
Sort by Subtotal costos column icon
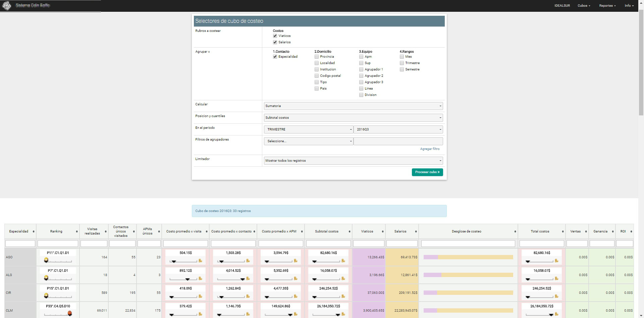(350, 231)
